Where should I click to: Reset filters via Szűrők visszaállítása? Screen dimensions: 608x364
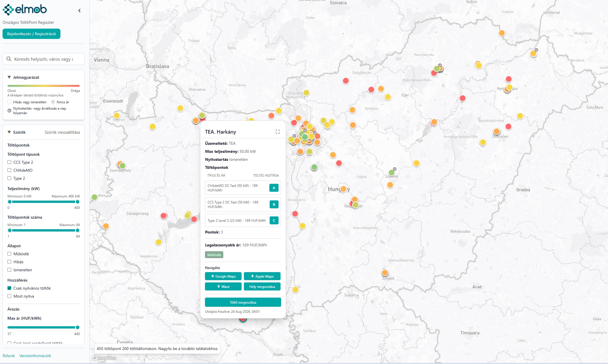click(x=62, y=132)
